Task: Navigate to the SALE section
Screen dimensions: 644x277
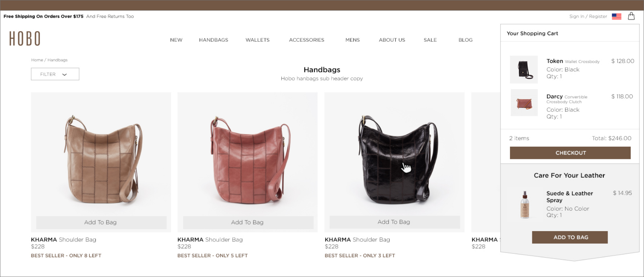Action: (x=430, y=40)
